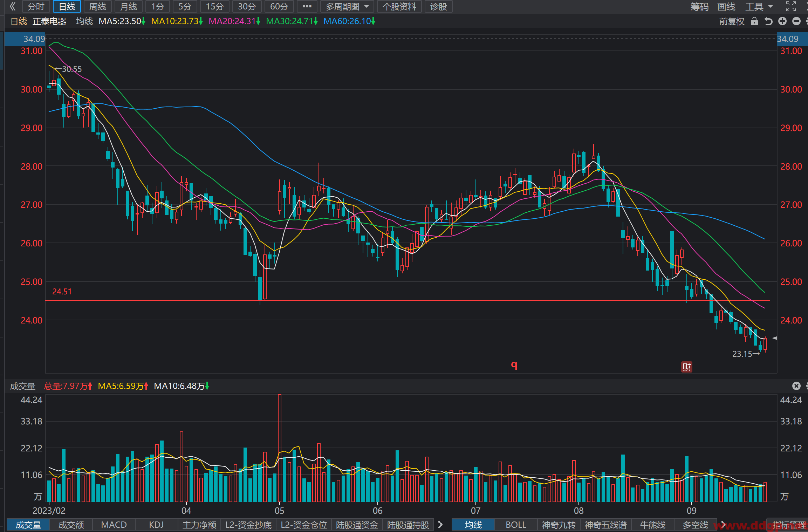Image resolution: width=808 pixels, height=532 pixels.
Task: Select 多空线 overlay tab
Action: point(696,525)
